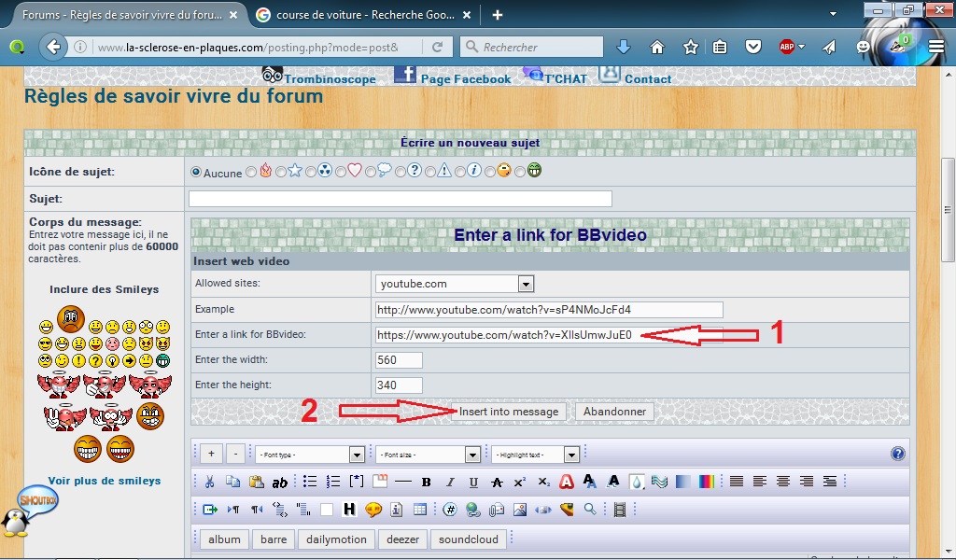Center-align the text
Image resolution: width=956 pixels, height=560 pixels.
click(783, 482)
